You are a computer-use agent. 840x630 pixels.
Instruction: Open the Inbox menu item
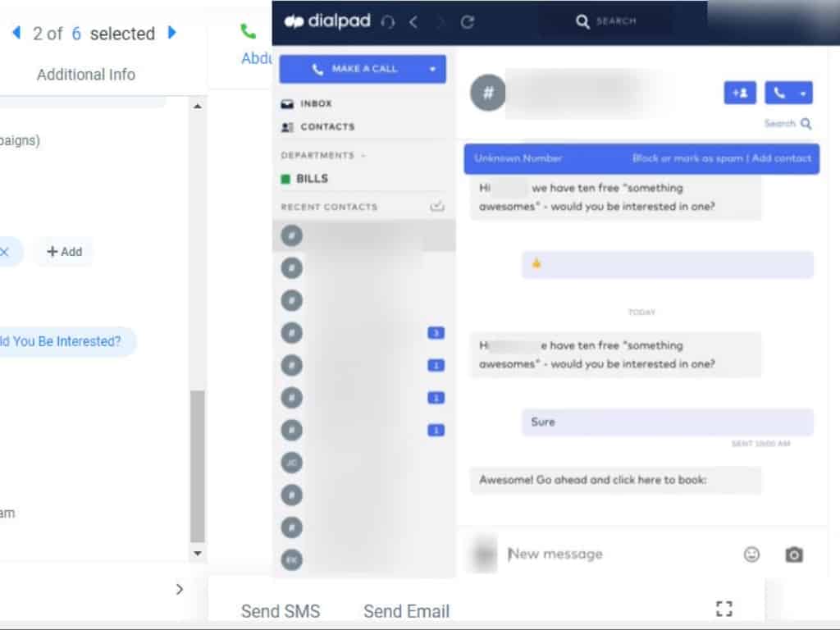coord(316,104)
